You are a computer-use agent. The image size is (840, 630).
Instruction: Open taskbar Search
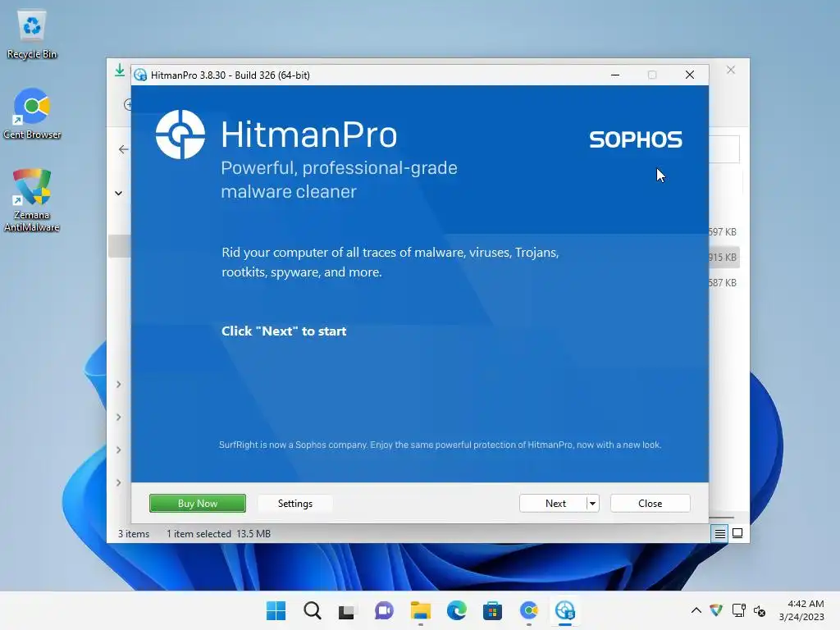pos(313,610)
